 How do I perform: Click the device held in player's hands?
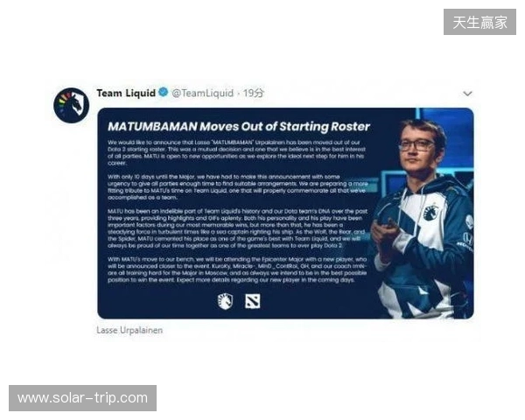coord(385,224)
